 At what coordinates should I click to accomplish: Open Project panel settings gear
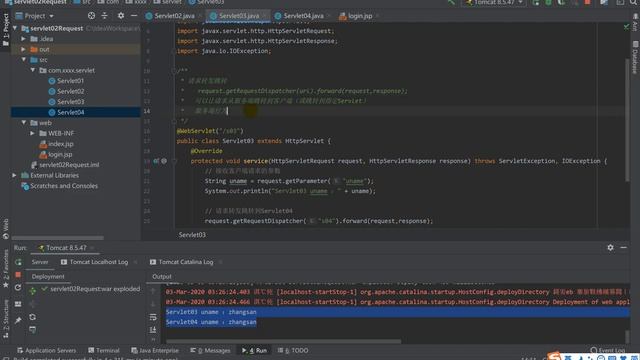point(121,16)
